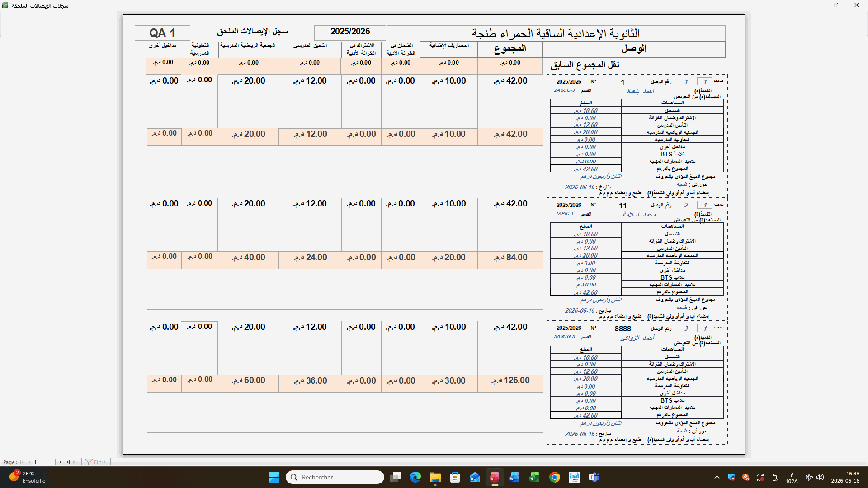Click receipt number '11'

(623, 206)
